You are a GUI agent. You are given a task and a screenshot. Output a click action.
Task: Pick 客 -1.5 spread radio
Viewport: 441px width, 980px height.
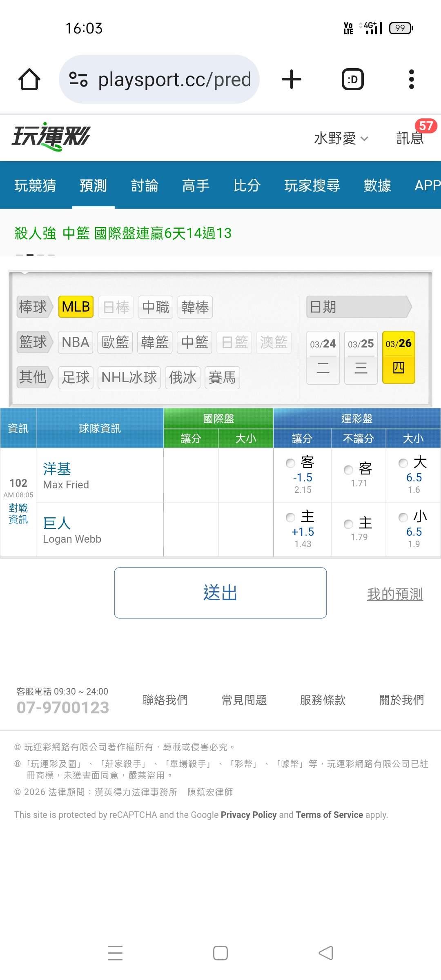tap(290, 463)
